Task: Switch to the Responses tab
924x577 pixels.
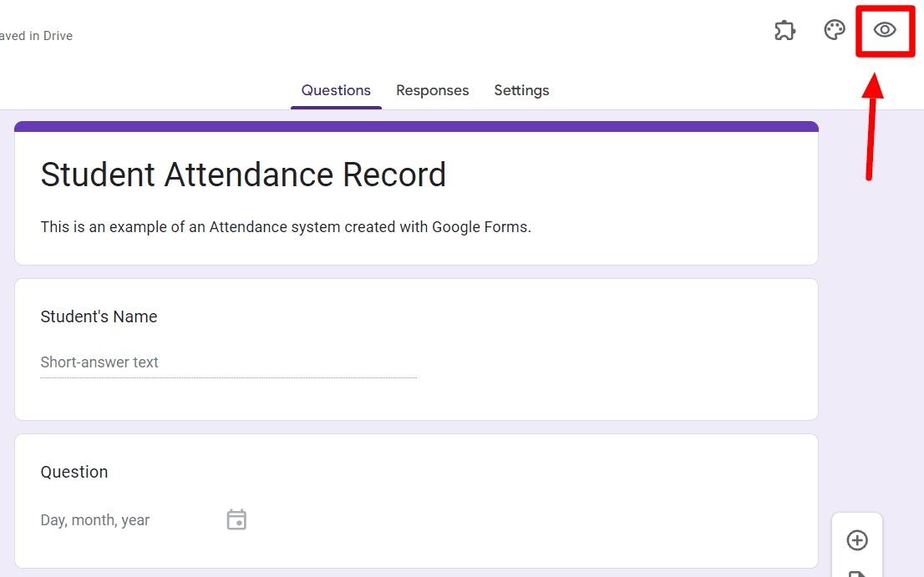Action: (433, 90)
